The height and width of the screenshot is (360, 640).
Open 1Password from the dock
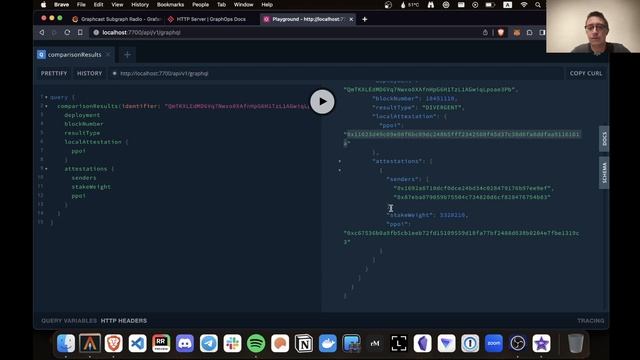coord(470,343)
